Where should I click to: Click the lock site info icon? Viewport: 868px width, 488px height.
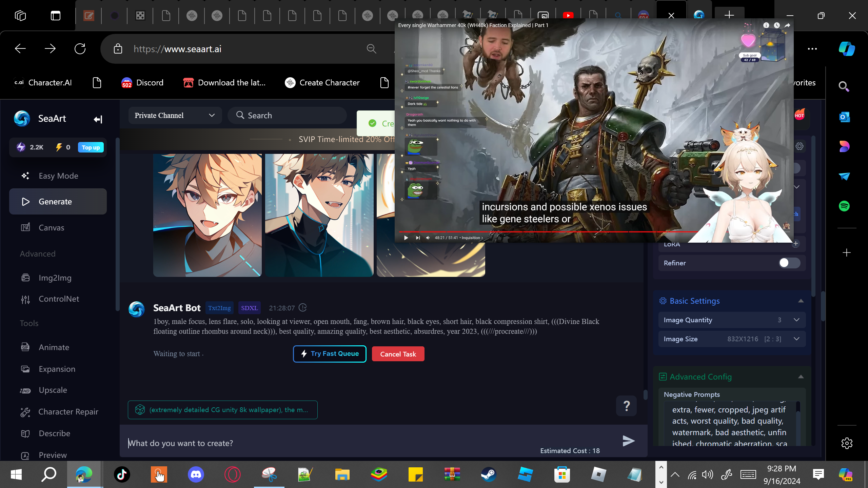pos(118,49)
